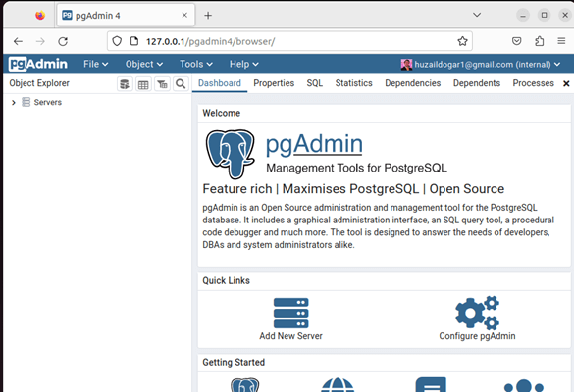Reload the page with the refresh icon
Image resolution: width=574 pixels, height=392 pixels.
[63, 41]
